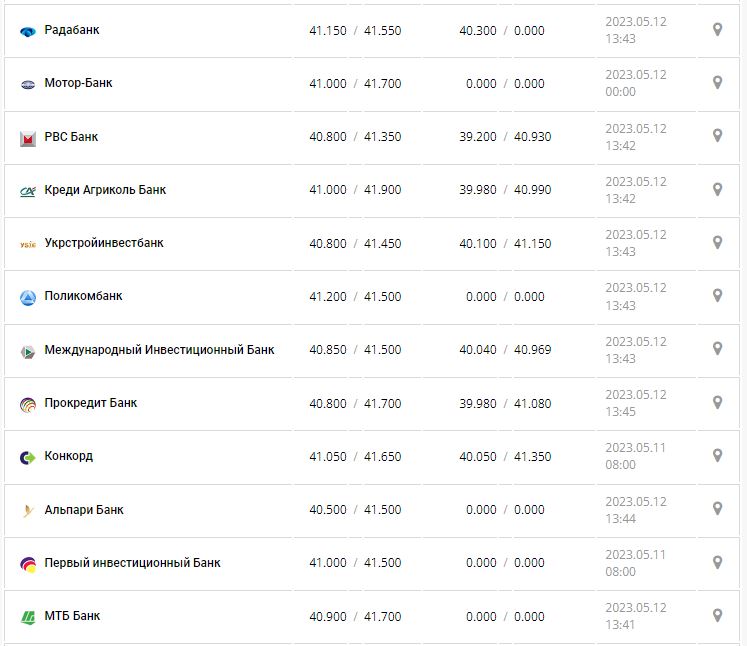747x646 pixels.
Task: Click the Радабанк logo icon
Action: (x=28, y=31)
